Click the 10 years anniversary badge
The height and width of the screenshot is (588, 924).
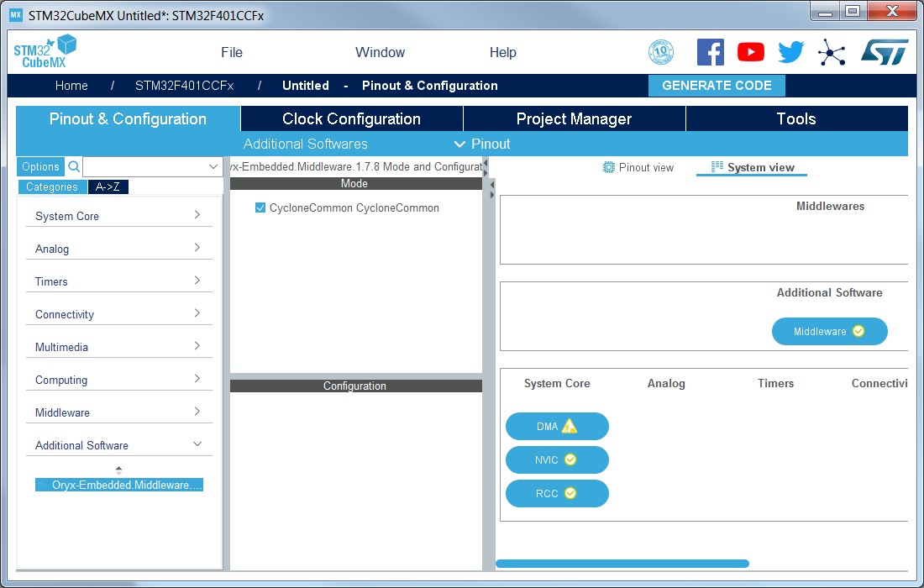[661, 52]
